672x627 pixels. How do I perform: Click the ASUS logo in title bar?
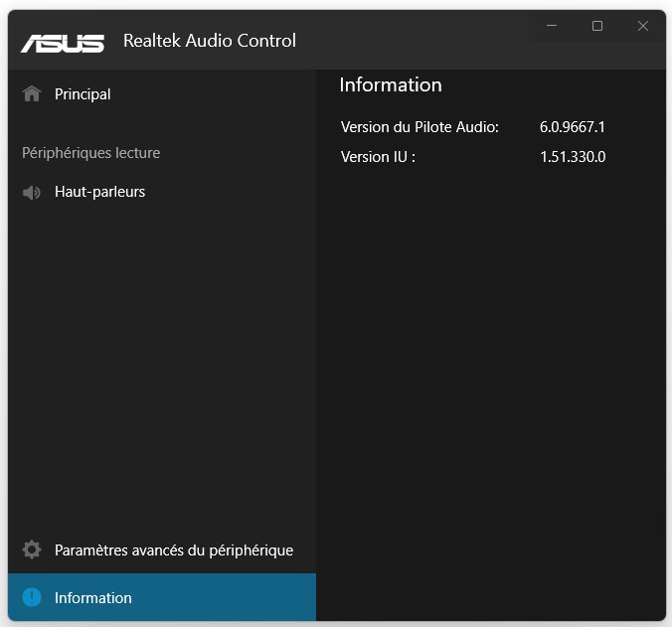(x=63, y=42)
